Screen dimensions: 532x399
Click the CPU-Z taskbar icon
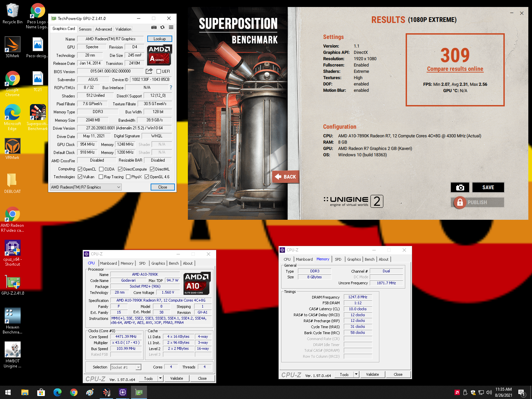point(123,392)
